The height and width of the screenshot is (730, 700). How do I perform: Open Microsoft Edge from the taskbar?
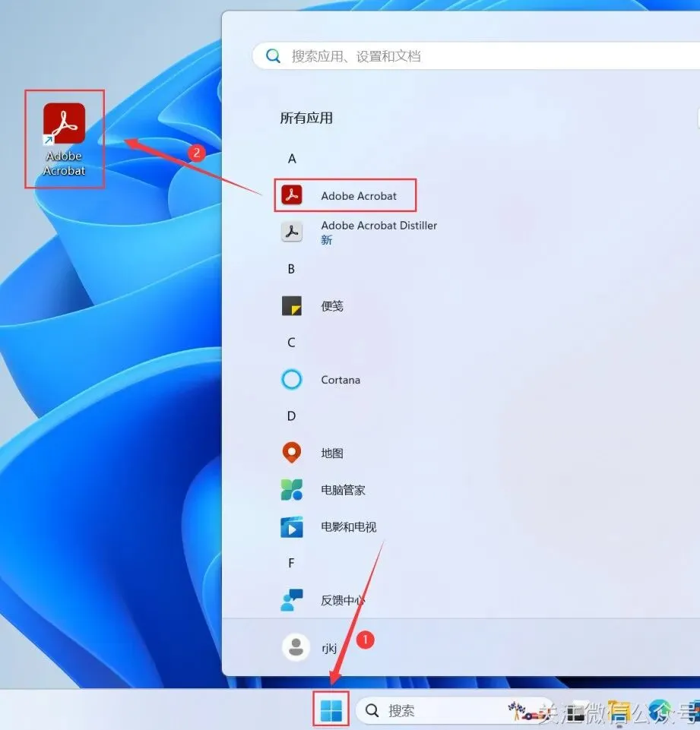(660, 710)
